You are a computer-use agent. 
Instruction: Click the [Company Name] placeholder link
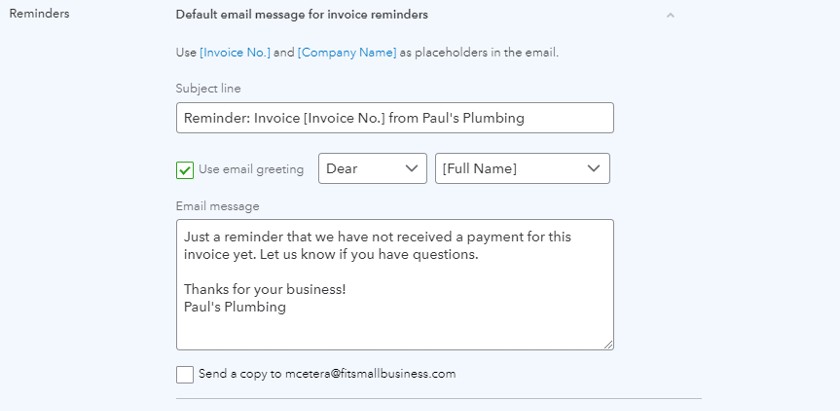tap(347, 53)
